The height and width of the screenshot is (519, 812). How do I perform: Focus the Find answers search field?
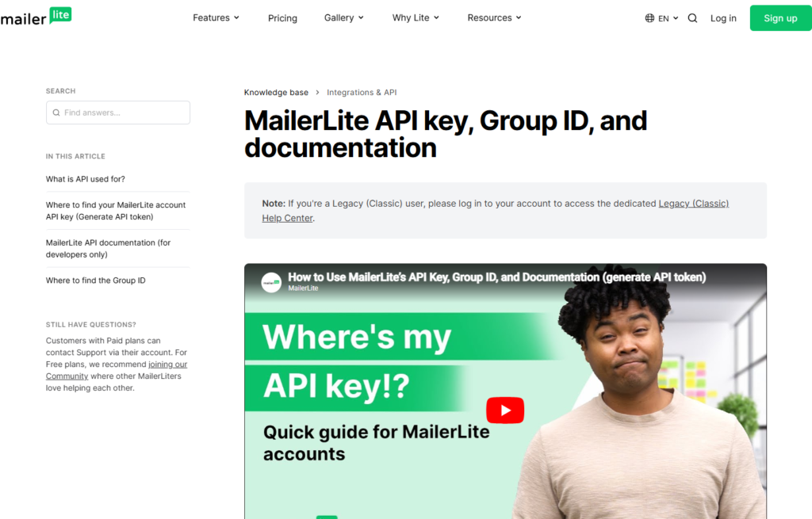118,113
